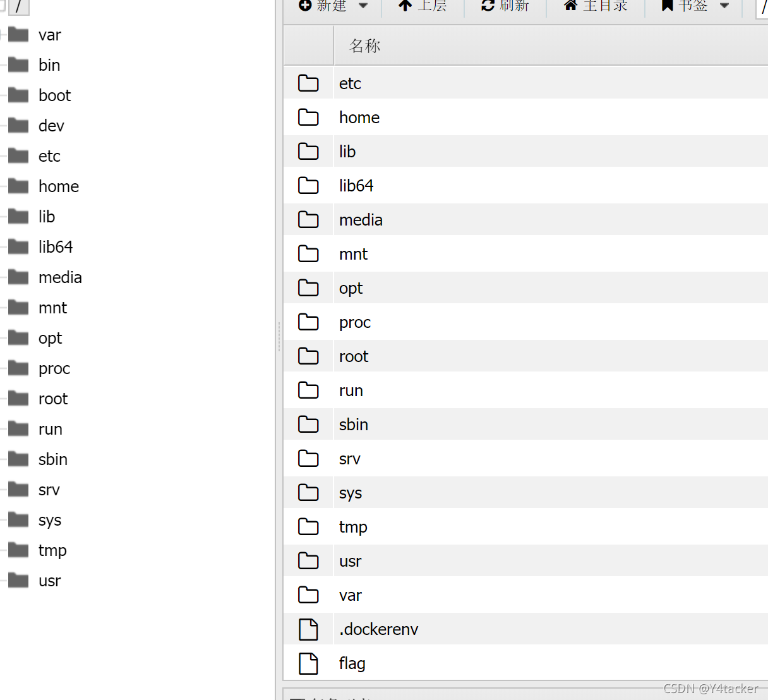This screenshot has height=700, width=768.
Task: Select the etc folder icon in tree
Action: coord(18,155)
